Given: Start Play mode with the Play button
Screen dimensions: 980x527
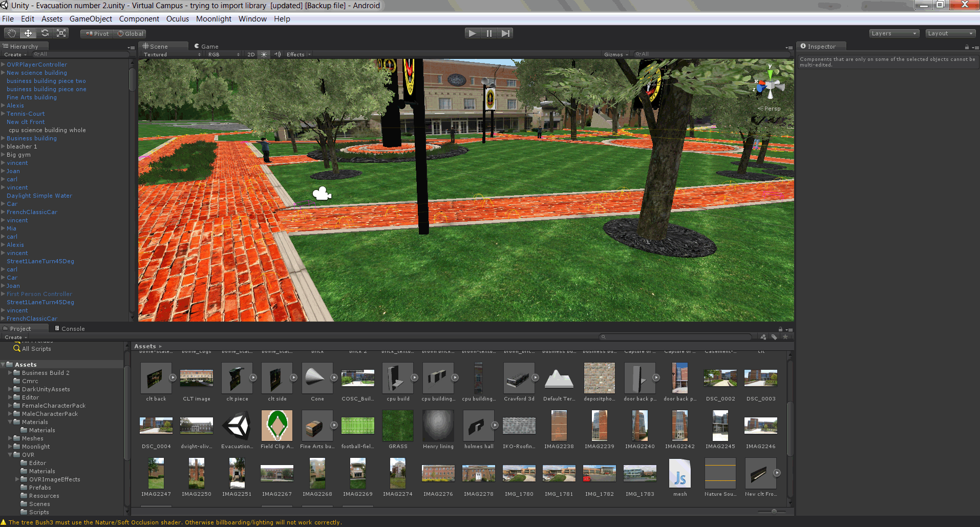Looking at the screenshot, I should click(472, 33).
